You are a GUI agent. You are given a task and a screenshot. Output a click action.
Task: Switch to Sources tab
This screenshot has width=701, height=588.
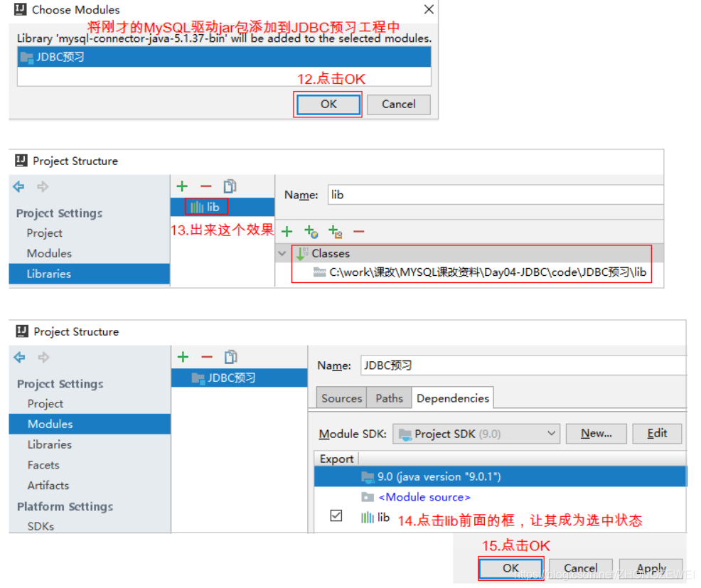tap(341, 398)
